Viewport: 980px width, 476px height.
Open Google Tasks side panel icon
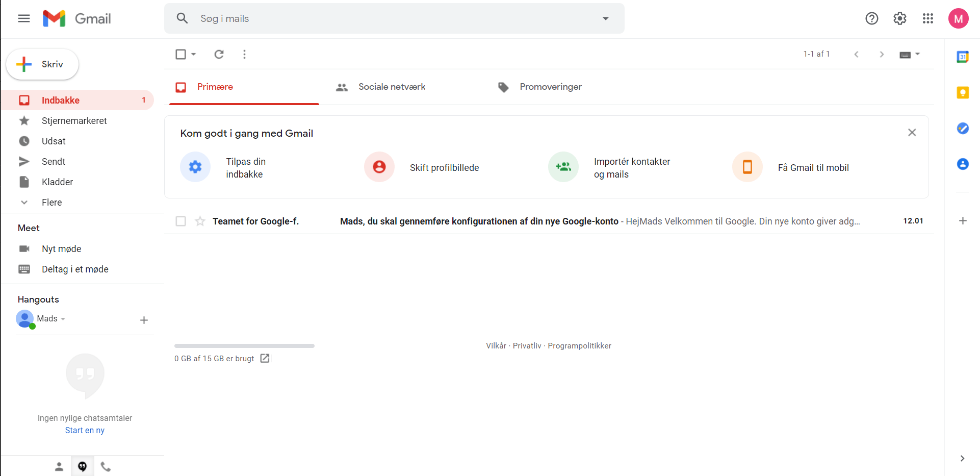962,129
